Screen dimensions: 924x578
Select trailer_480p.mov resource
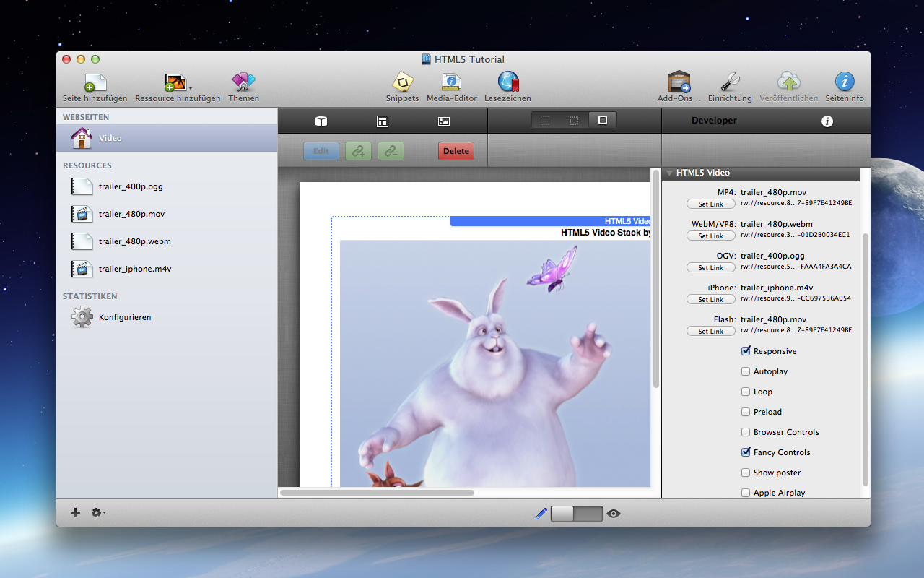[x=167, y=214]
